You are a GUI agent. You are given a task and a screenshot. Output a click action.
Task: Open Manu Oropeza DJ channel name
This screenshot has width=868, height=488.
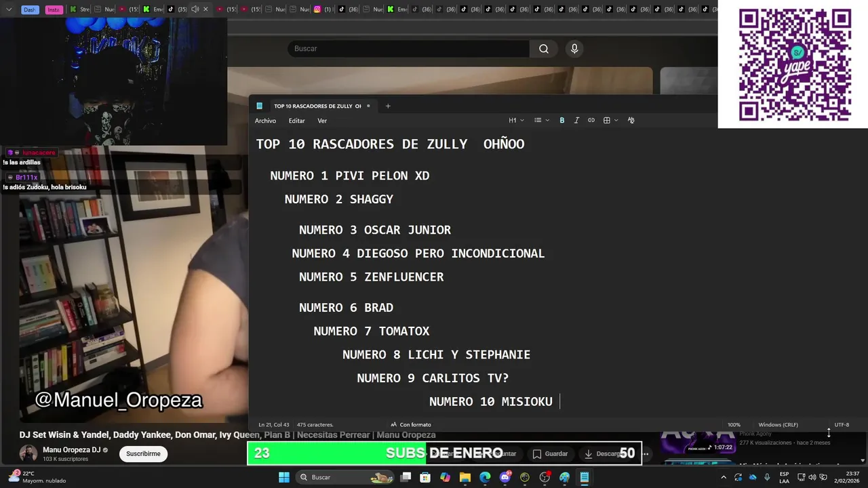click(x=71, y=450)
